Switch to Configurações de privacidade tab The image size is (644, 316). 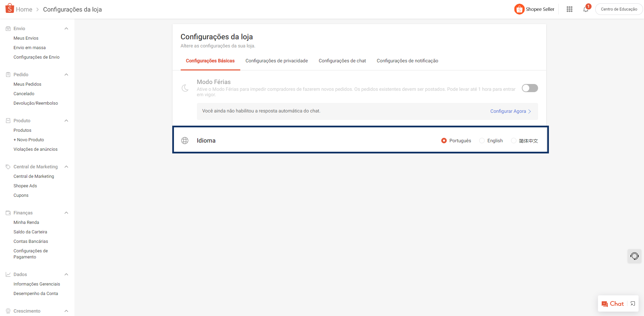276,61
